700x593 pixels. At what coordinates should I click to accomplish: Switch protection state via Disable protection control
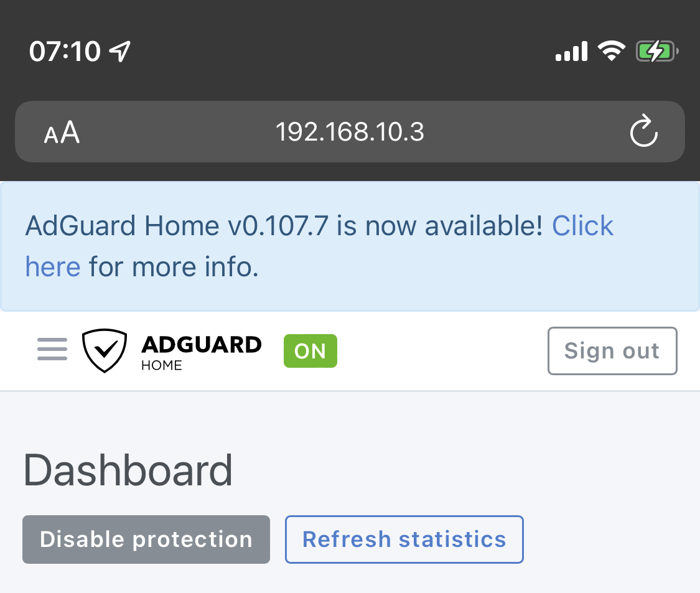[x=146, y=539]
